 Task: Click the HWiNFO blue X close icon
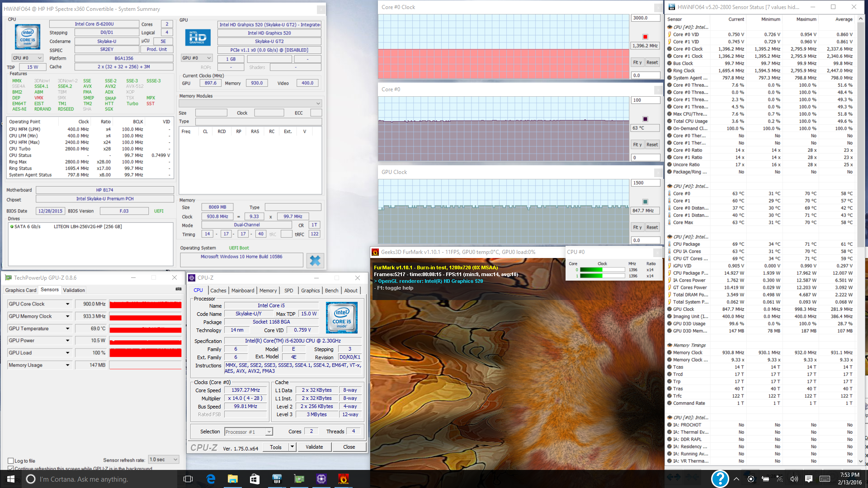[x=315, y=260]
